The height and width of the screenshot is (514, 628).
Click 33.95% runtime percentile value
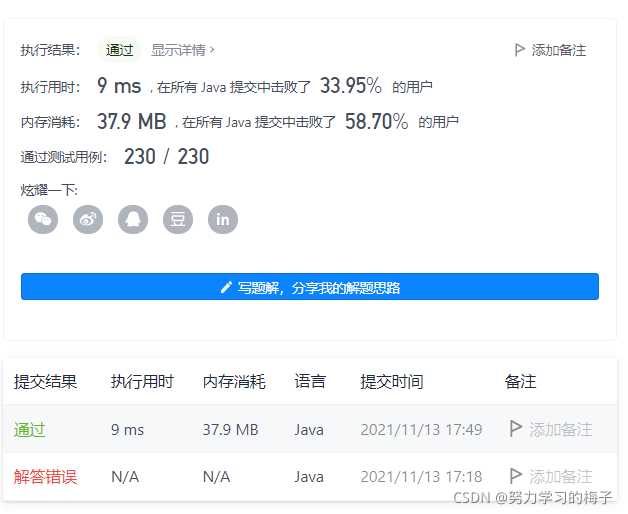[x=351, y=86]
